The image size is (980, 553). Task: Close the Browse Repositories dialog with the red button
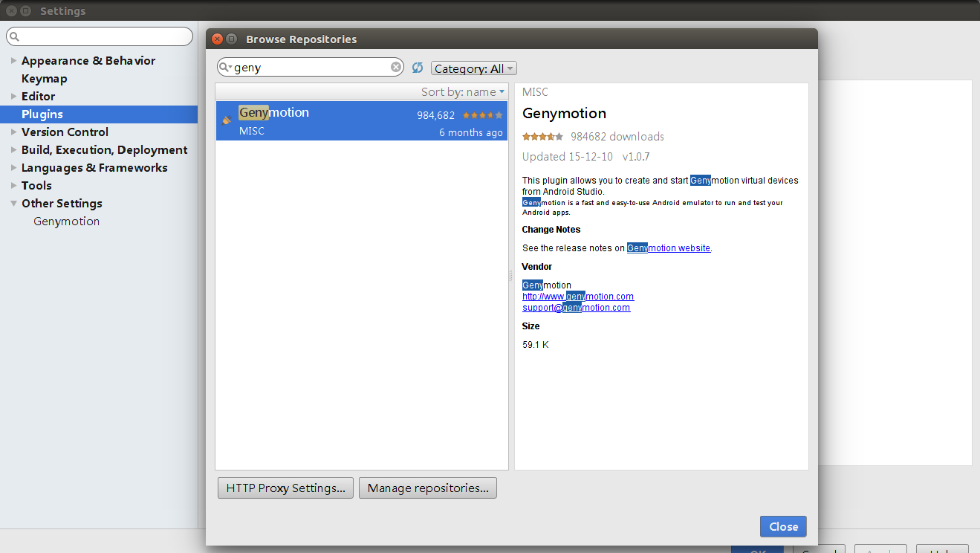point(217,39)
